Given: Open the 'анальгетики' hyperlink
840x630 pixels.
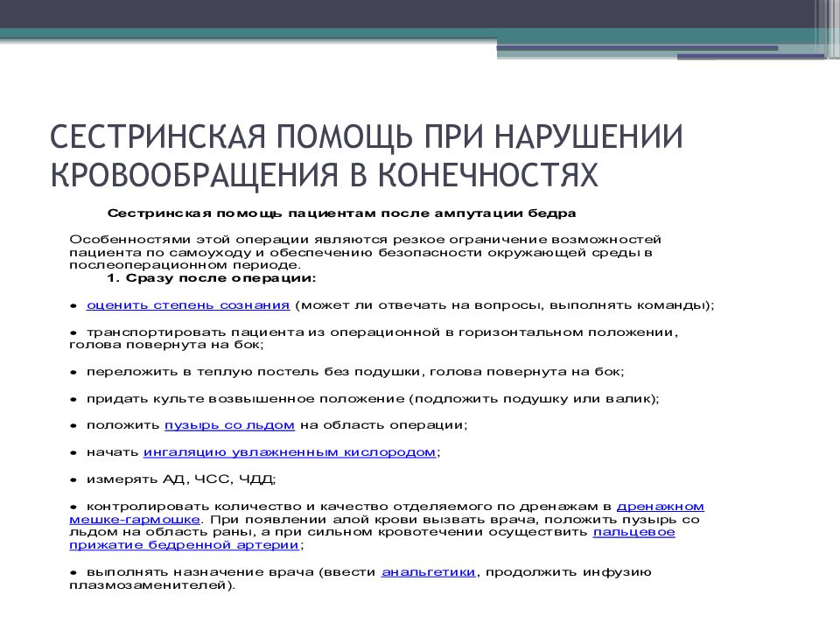Looking at the screenshot, I should coord(428,571).
